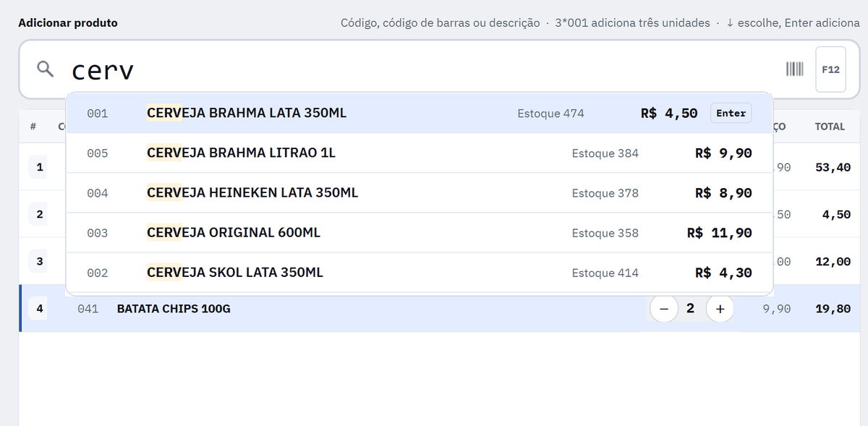The image size is (868, 426).
Task: Click the magnifier search icon
Action: pos(46,69)
